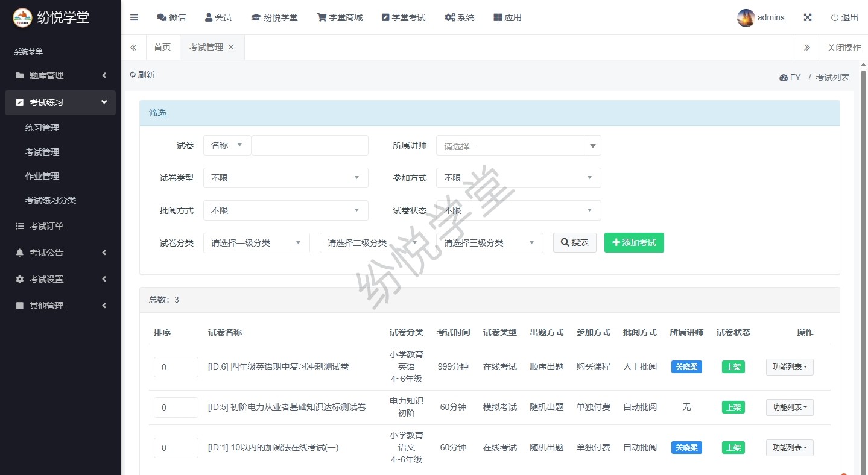Open the 试卷类型 dropdown
The height and width of the screenshot is (475, 868).
point(285,178)
